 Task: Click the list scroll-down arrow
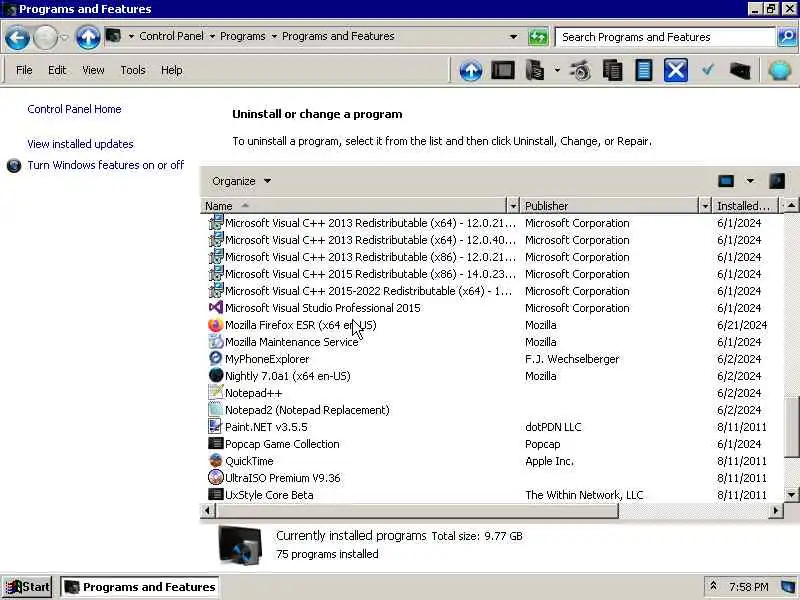click(x=791, y=494)
